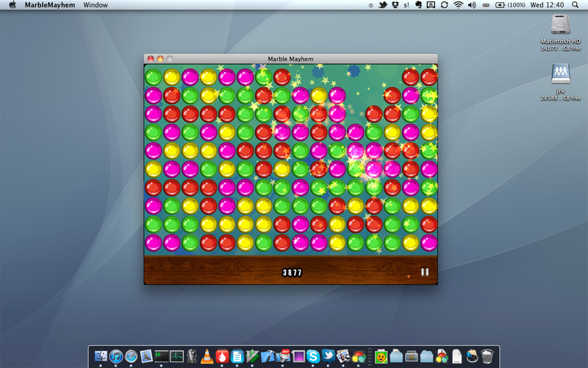
Task: Open Spotlight search magnifier
Action: pos(576,5)
